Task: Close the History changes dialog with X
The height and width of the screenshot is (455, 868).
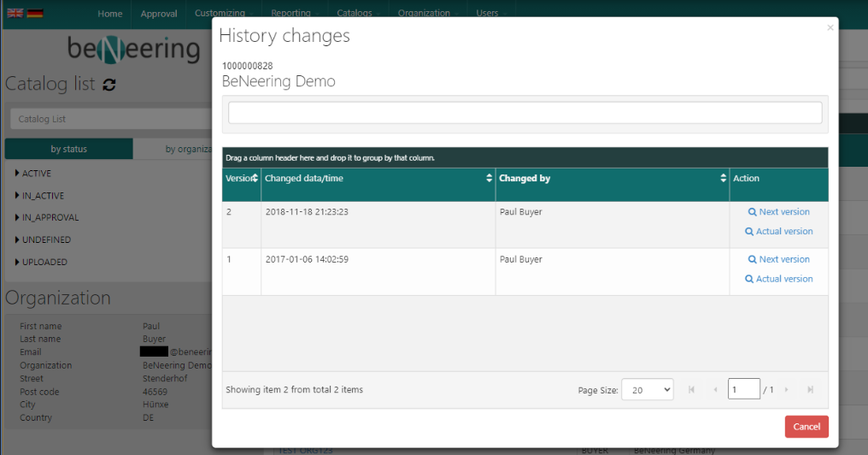Action: [829, 28]
